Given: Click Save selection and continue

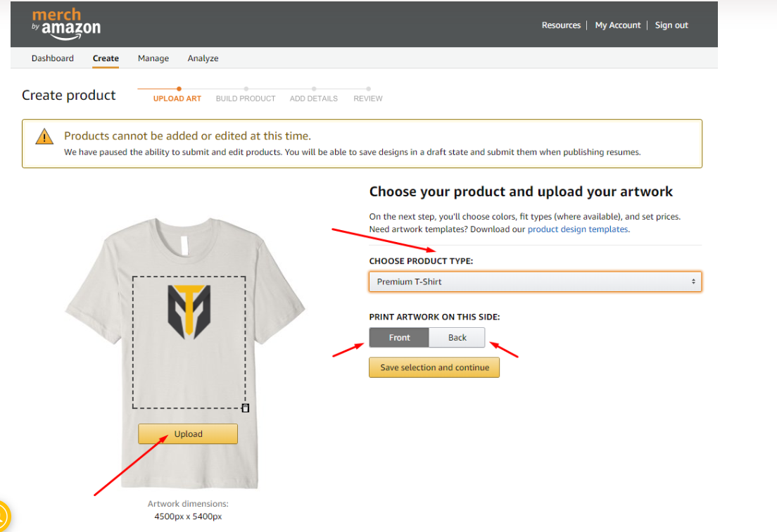Looking at the screenshot, I should point(434,367).
